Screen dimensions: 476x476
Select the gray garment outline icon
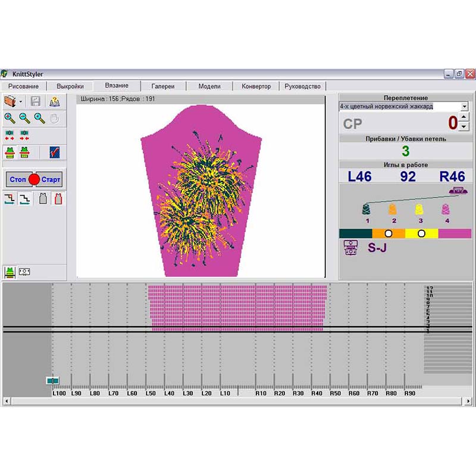(43, 199)
